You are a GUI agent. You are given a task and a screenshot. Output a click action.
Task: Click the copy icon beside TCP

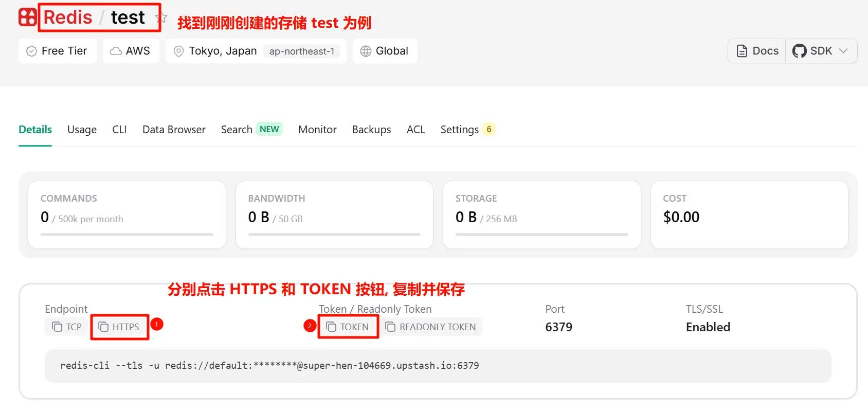click(57, 327)
